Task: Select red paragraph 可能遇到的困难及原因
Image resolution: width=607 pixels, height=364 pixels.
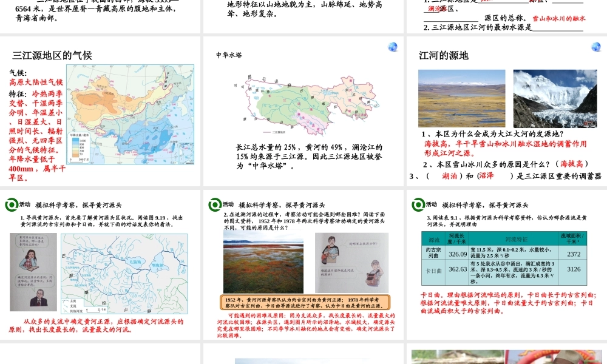Action: [306, 325]
